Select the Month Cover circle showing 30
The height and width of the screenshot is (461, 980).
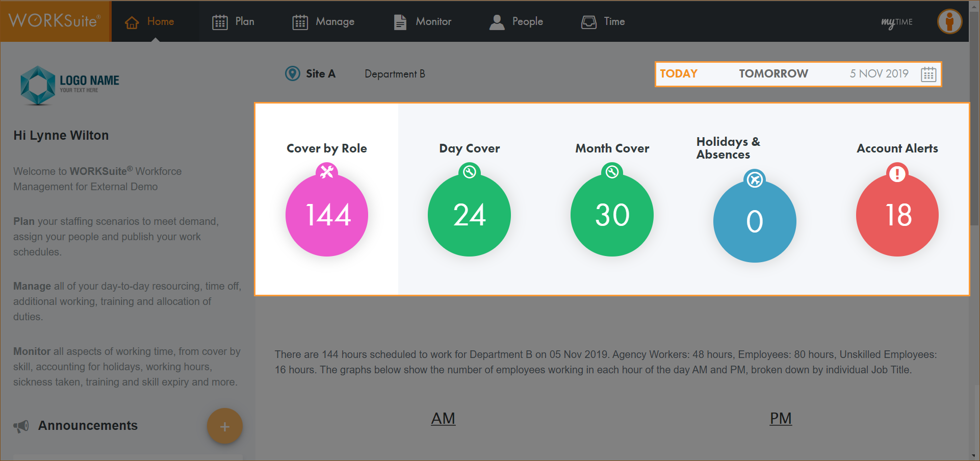tap(612, 215)
